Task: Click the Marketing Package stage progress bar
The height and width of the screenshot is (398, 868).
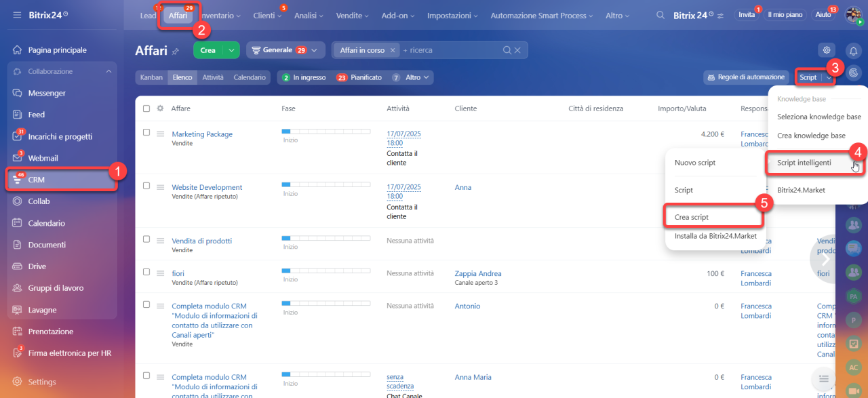Action: 325,131
